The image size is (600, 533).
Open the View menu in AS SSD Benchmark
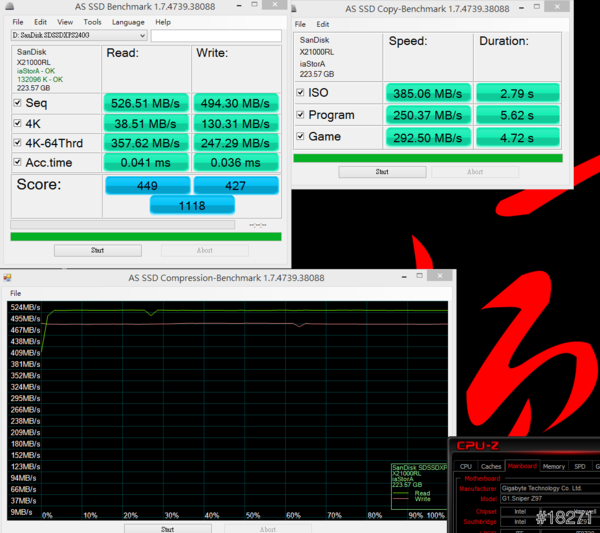65,21
